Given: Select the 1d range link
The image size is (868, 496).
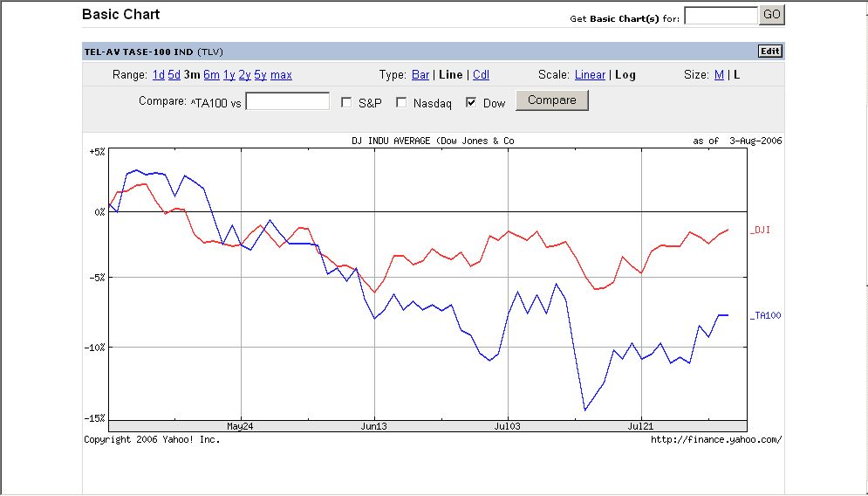Looking at the screenshot, I should coord(158,75).
